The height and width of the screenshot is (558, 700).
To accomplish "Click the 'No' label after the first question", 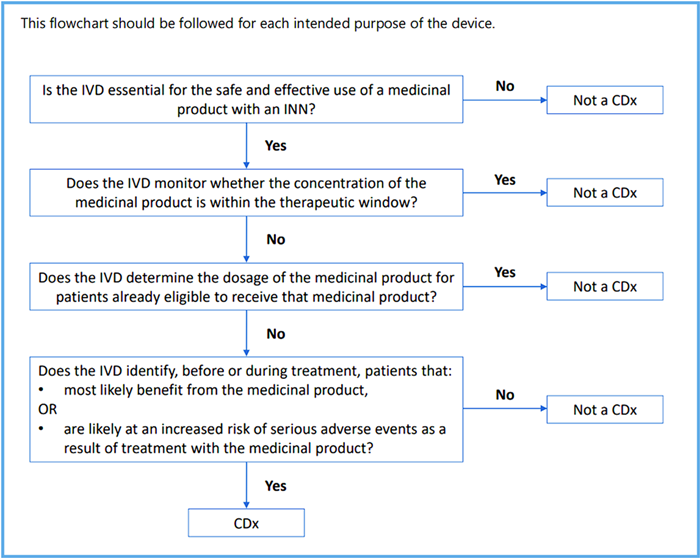I will pos(505,86).
